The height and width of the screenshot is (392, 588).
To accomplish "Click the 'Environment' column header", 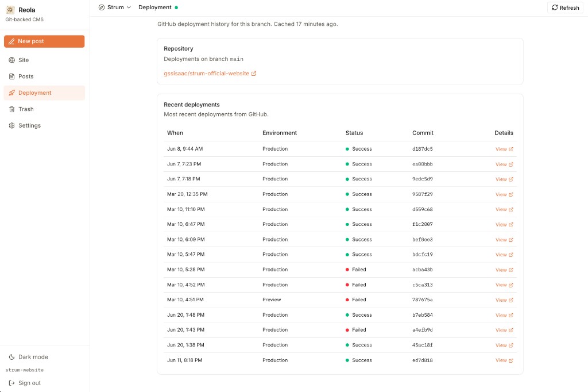I will pyautogui.click(x=280, y=133).
